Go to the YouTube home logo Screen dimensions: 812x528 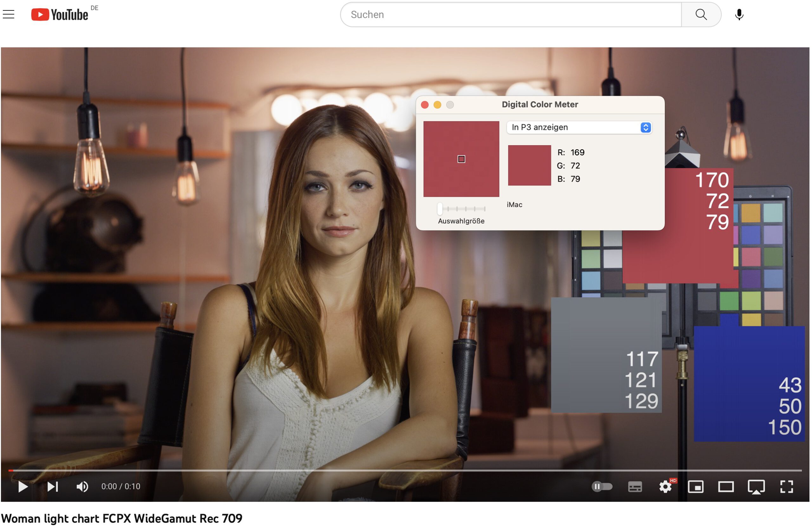coord(60,15)
